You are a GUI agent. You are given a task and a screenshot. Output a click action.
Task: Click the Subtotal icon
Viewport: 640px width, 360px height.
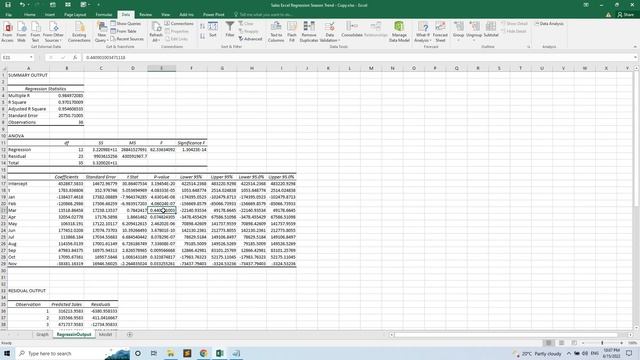coord(491,30)
